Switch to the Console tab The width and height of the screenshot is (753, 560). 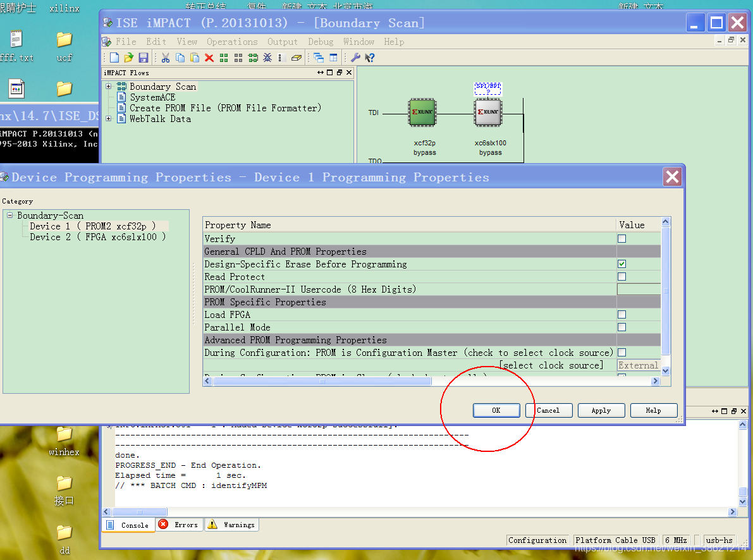[x=129, y=525]
